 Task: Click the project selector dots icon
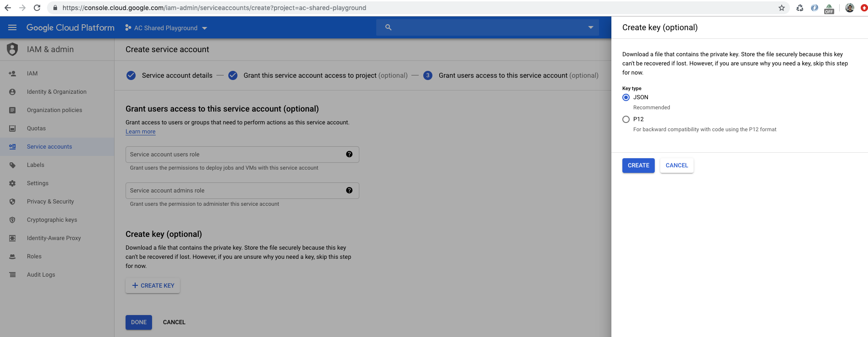pos(128,27)
